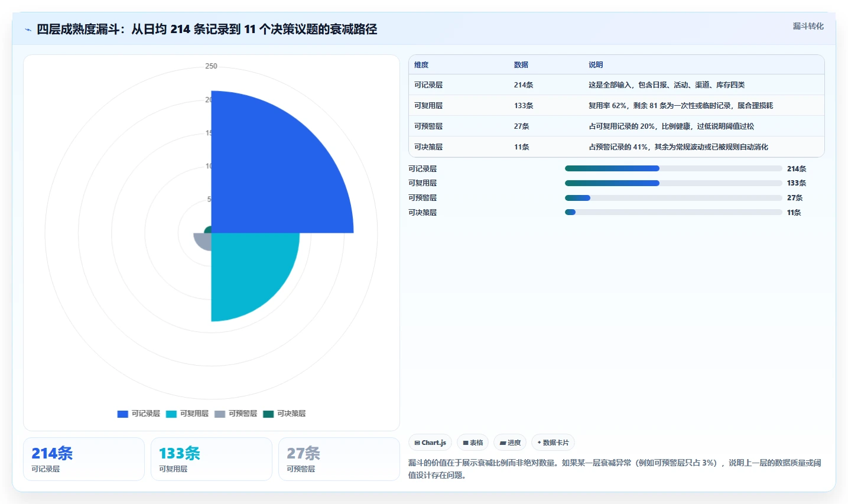This screenshot has width=848, height=504.
Task: Click the 说明 column header
Action: (x=596, y=65)
